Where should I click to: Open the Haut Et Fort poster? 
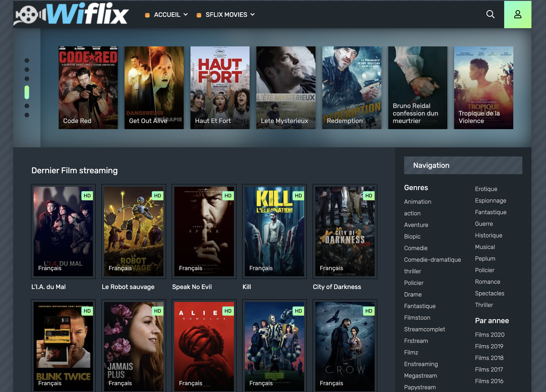tap(220, 88)
